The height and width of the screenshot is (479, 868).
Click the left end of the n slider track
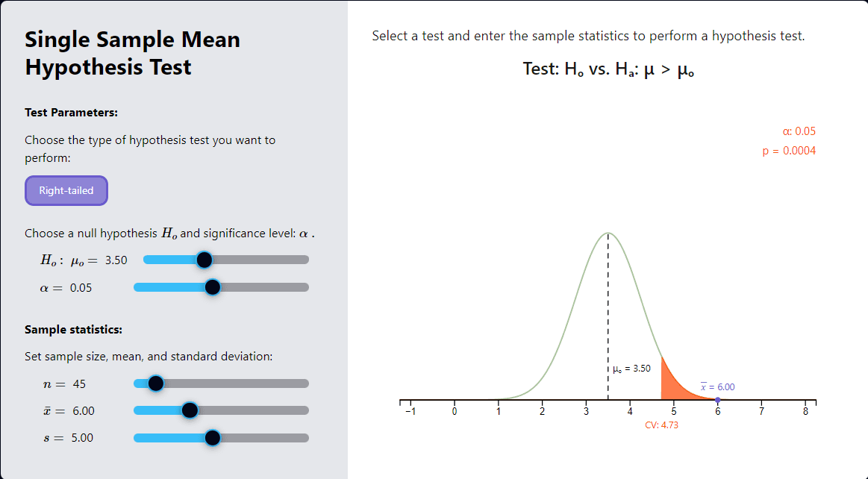136,383
